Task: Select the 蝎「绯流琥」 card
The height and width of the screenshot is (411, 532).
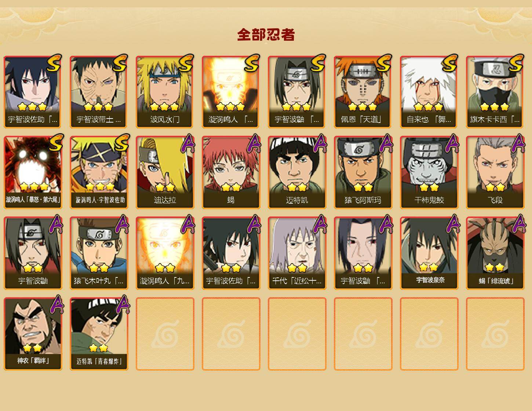Action: (495, 253)
